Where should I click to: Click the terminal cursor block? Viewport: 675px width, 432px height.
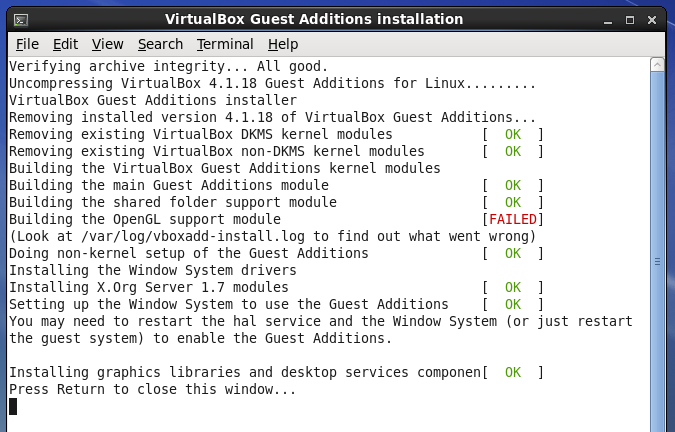tap(13, 406)
